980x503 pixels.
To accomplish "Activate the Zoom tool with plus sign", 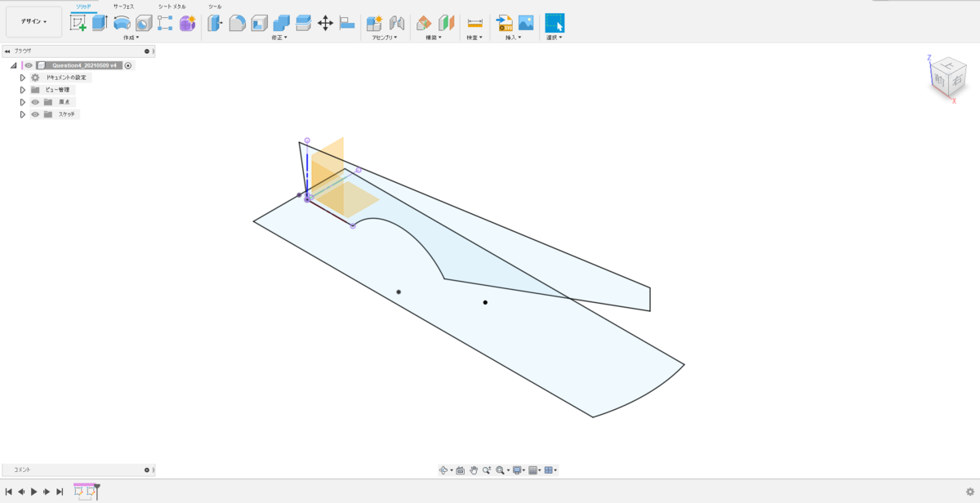I will (487, 470).
